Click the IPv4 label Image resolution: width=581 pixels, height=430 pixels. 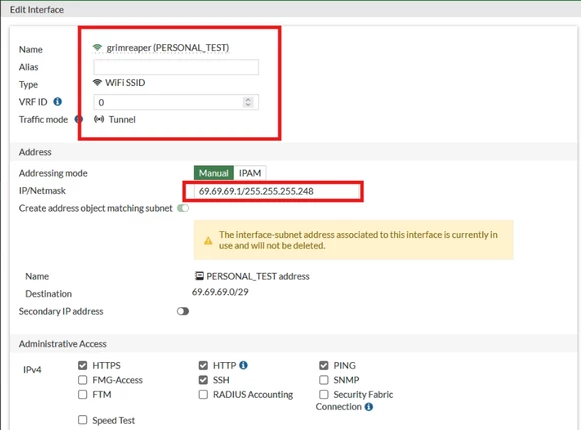coord(32,370)
